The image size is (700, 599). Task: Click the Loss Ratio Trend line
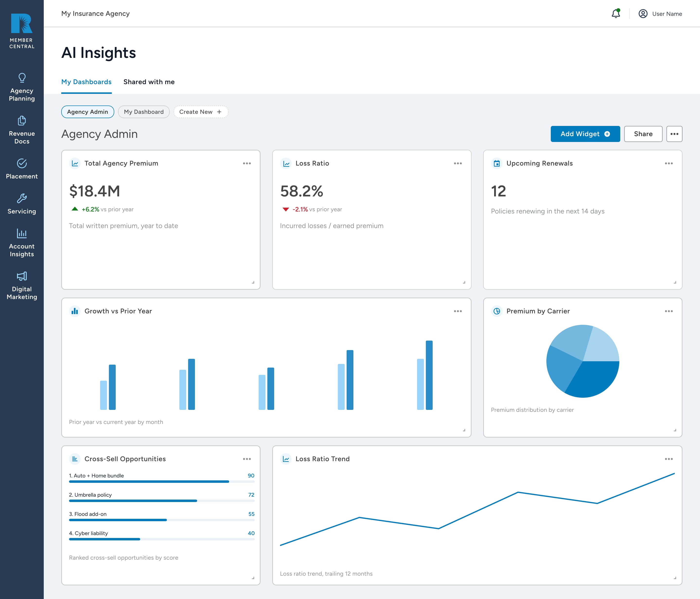[x=477, y=510]
